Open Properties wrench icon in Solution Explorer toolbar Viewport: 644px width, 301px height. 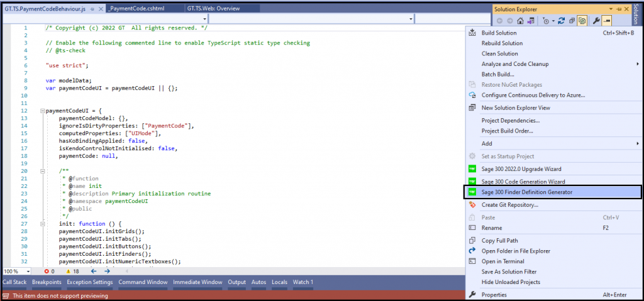pyautogui.click(x=595, y=21)
